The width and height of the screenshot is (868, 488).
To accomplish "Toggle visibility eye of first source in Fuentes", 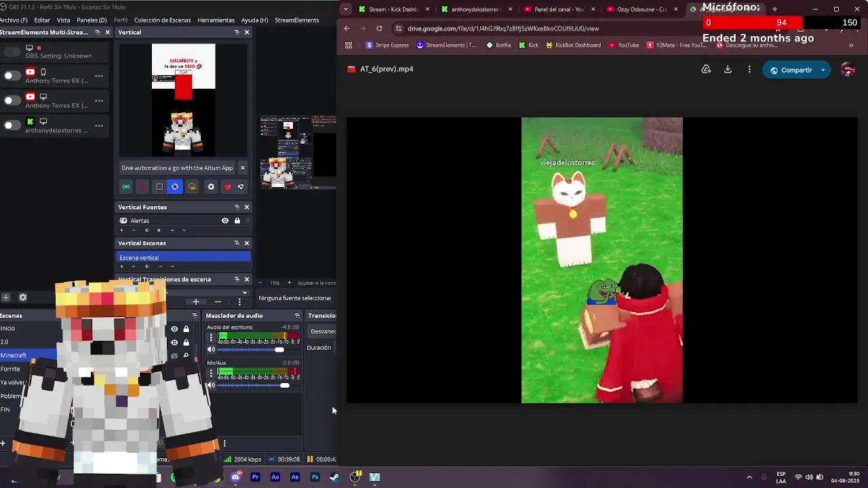I will click(x=174, y=329).
